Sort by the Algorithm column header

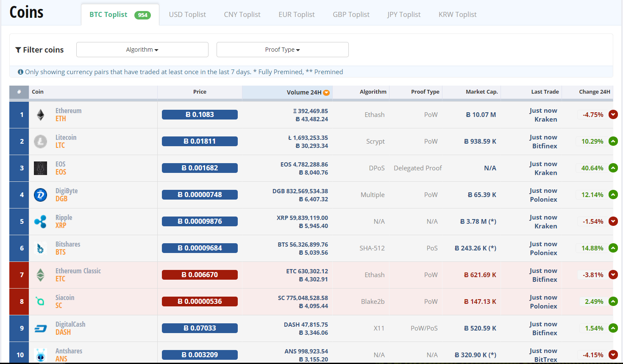[361, 92]
